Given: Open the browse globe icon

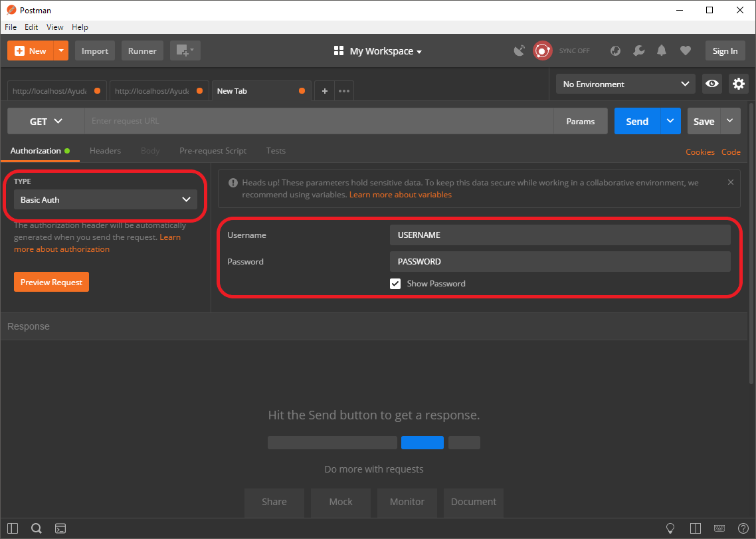Looking at the screenshot, I should click(615, 51).
